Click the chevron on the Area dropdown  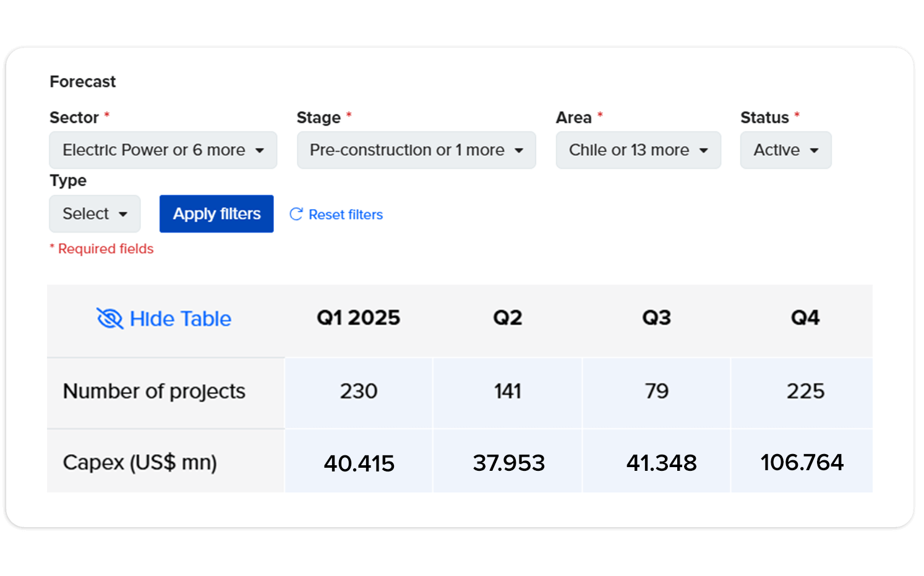click(x=704, y=150)
